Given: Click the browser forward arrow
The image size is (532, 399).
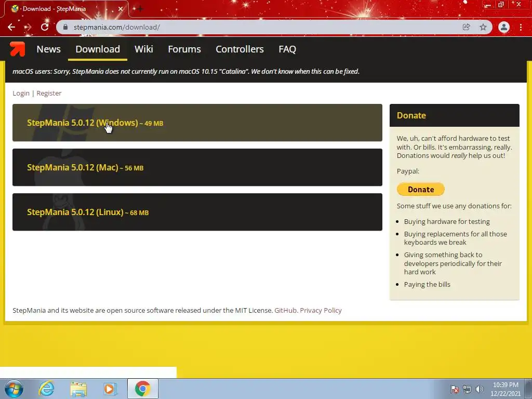Looking at the screenshot, I should click(x=28, y=27).
